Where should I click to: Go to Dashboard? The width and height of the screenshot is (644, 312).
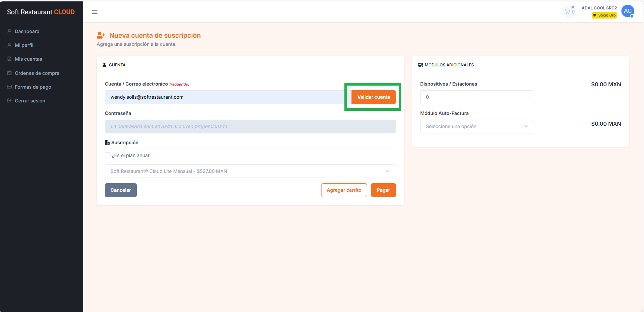27,31
